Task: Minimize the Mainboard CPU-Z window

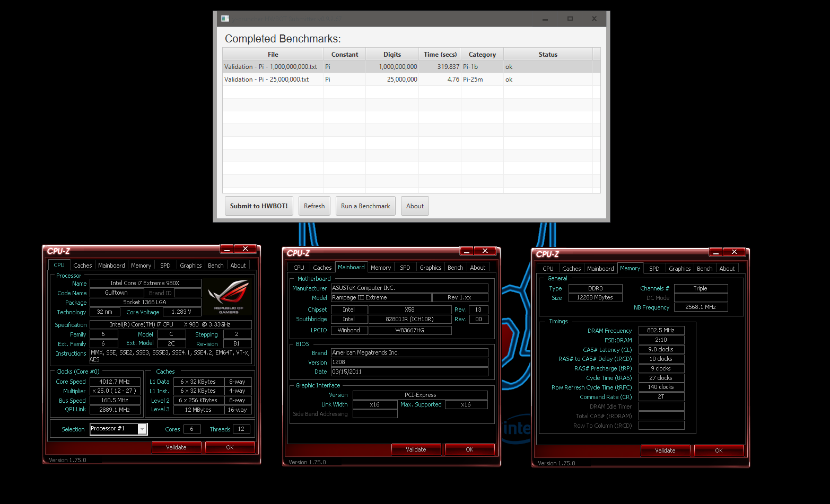Action: (467, 251)
